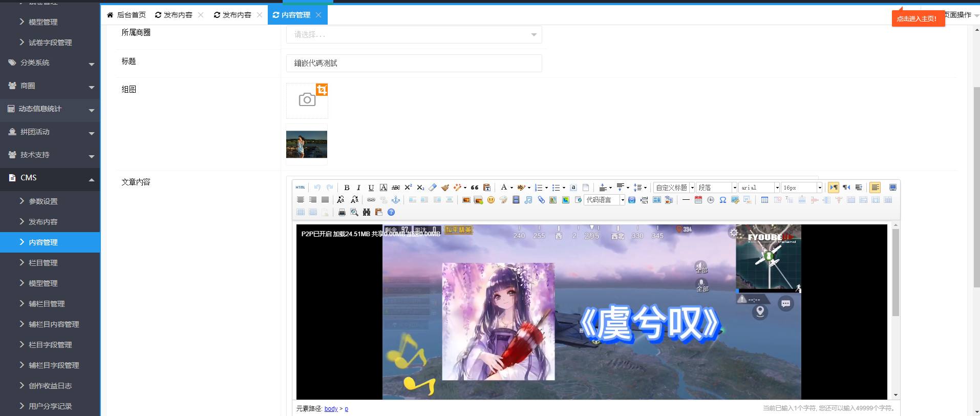Click the 标题 text input field
Screen dimensions: 980x416
[x=414, y=63]
